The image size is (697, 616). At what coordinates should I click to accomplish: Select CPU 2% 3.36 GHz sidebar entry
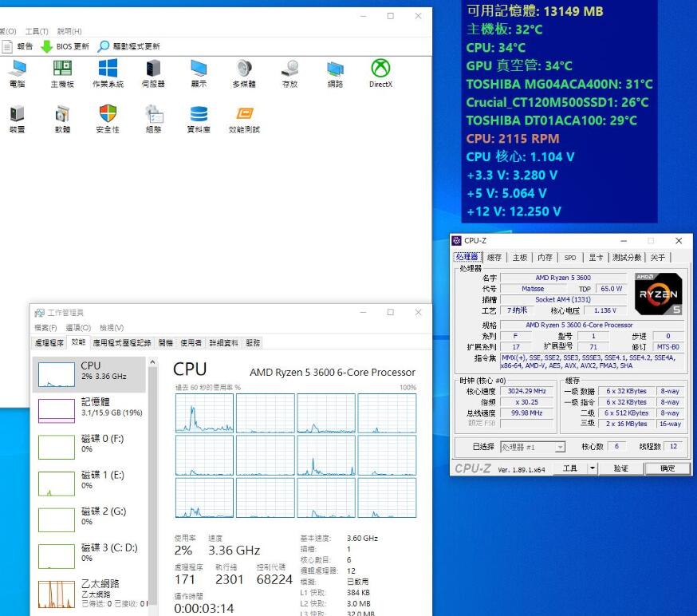89,374
